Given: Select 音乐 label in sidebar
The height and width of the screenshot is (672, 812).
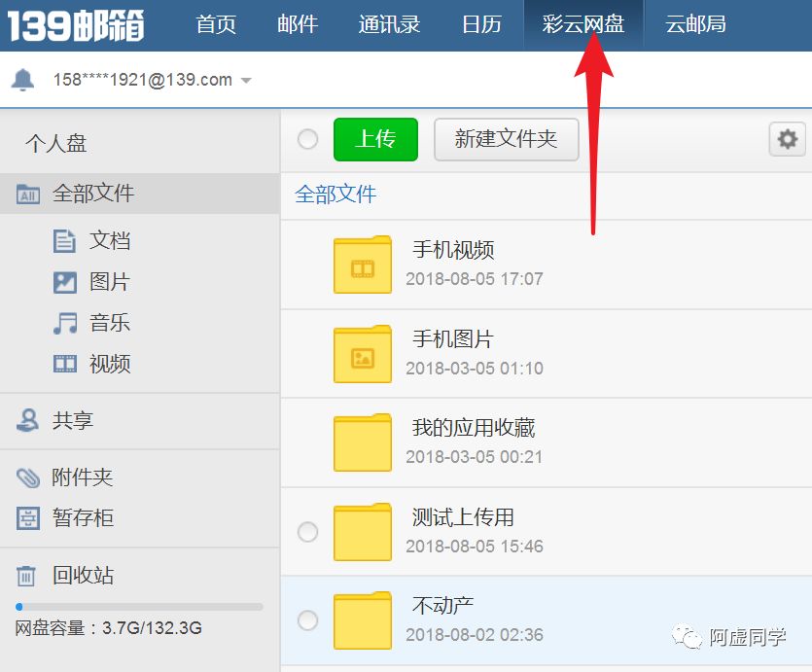Looking at the screenshot, I should tap(110, 323).
